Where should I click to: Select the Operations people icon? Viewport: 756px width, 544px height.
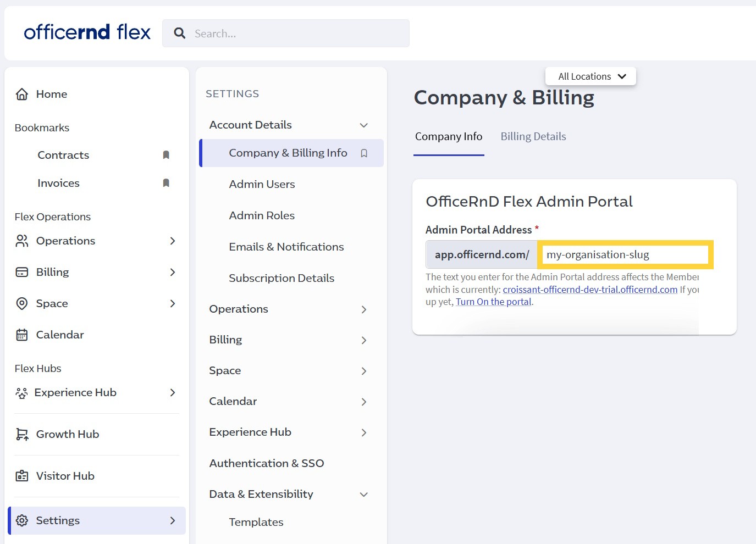tap(21, 241)
